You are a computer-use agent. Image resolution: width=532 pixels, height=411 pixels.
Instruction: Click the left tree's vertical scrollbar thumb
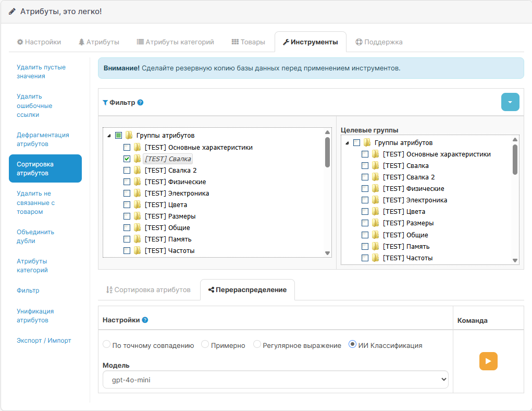pyautogui.click(x=327, y=152)
